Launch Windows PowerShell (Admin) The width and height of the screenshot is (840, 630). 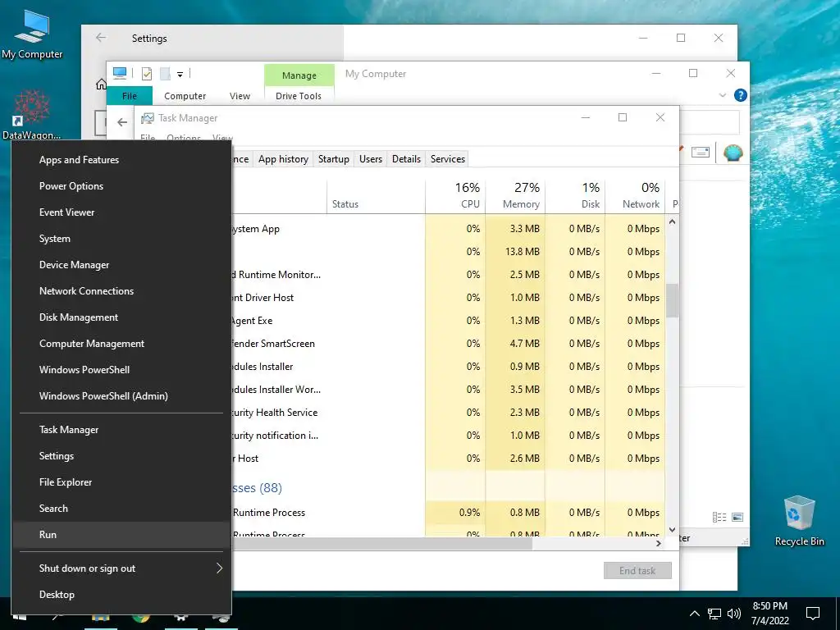pos(121,396)
